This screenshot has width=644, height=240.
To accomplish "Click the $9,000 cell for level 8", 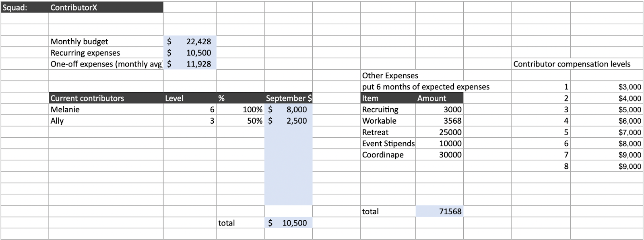I will coord(607,166).
